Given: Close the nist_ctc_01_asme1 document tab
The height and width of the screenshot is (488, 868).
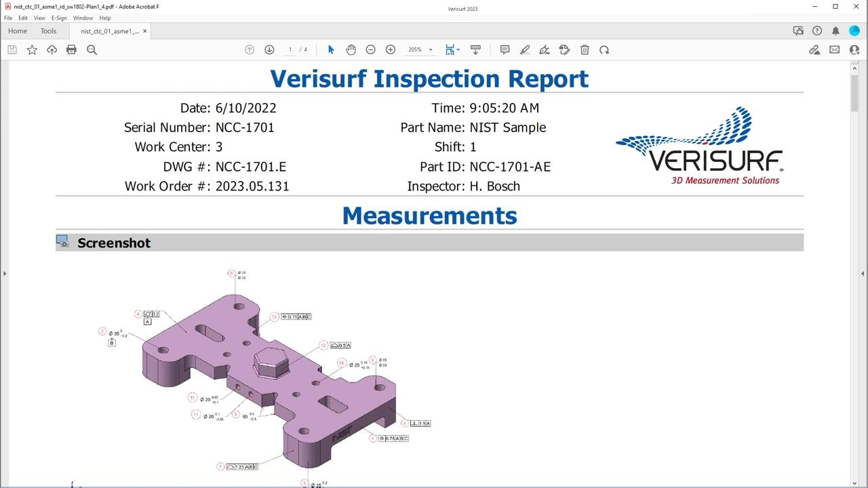Looking at the screenshot, I should pyautogui.click(x=144, y=31).
